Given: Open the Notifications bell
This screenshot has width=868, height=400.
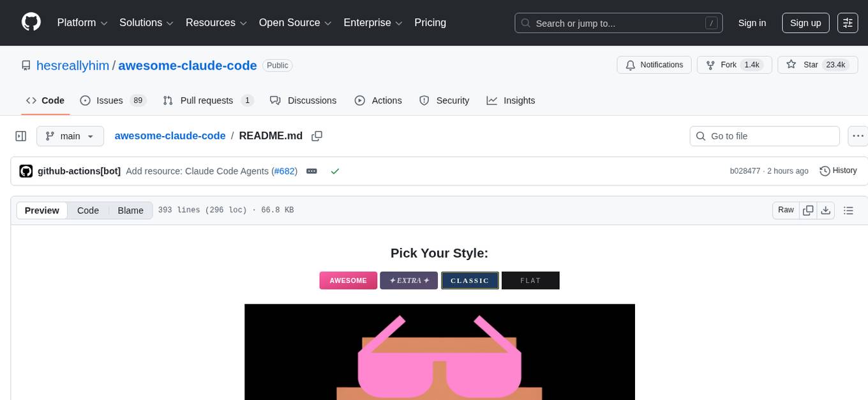Looking at the screenshot, I should tap(631, 65).
